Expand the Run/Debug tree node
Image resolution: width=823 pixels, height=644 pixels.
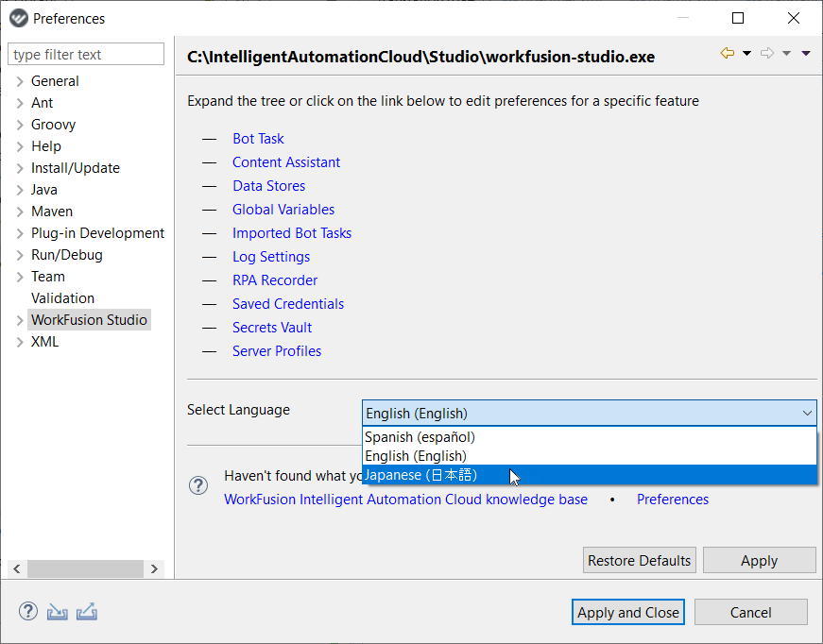click(20, 255)
